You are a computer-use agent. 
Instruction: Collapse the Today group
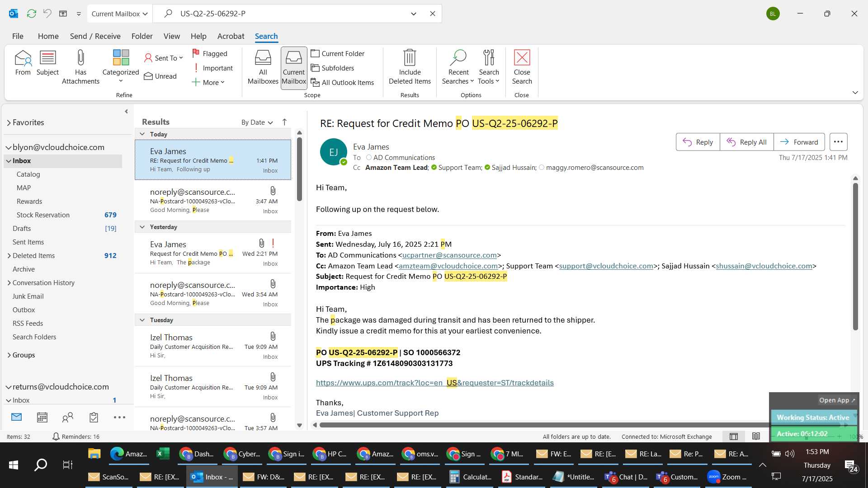(x=142, y=134)
